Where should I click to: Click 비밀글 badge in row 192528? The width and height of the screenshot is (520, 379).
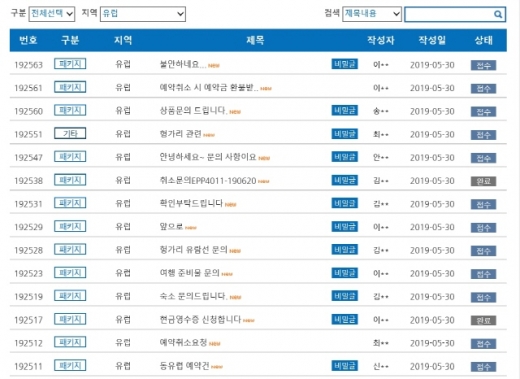tap(345, 249)
